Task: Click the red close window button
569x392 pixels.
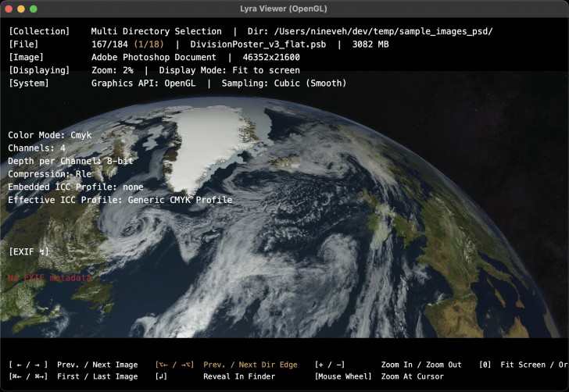Action: pos(9,9)
